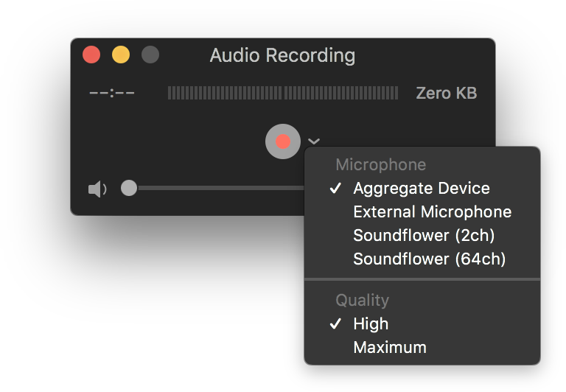
Task: Select Aggregate Device as microphone
Action: tap(422, 188)
